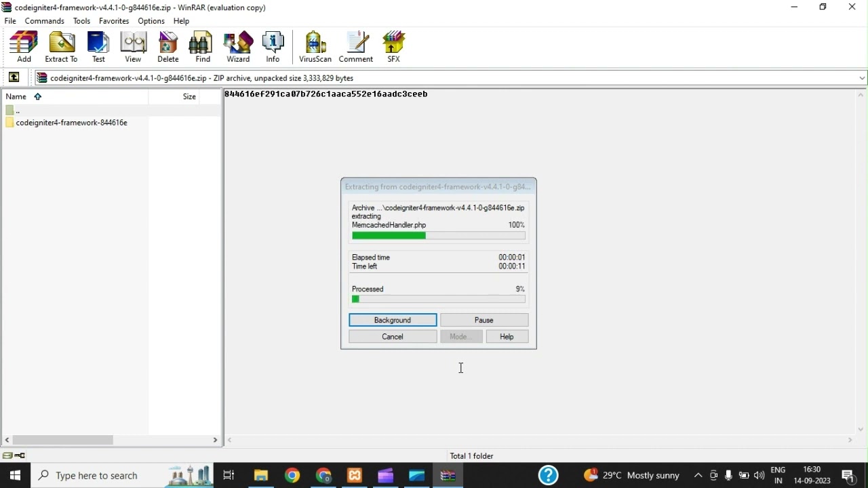Image resolution: width=868 pixels, height=488 pixels.
Task: Open the volume tray icon
Action: coord(760,476)
